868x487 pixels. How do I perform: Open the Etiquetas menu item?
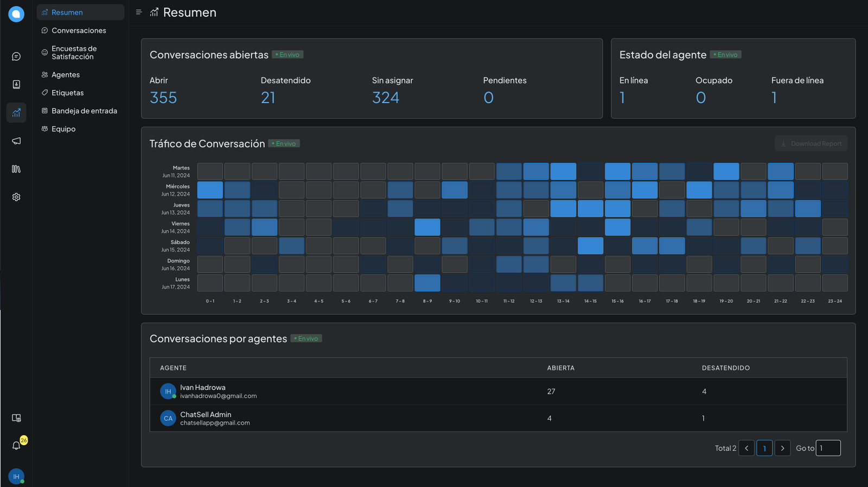click(80, 93)
